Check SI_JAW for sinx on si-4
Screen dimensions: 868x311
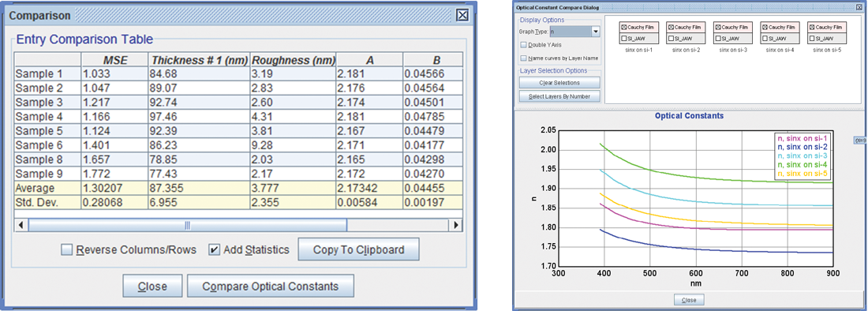(765, 39)
